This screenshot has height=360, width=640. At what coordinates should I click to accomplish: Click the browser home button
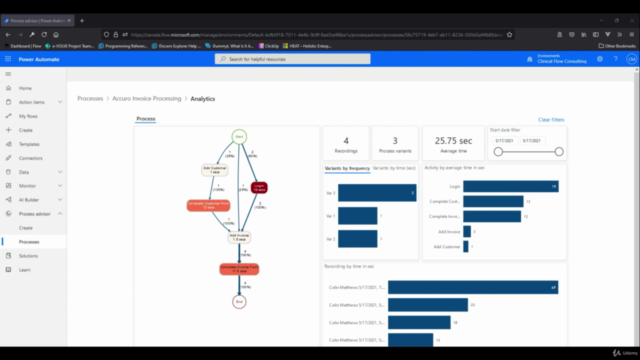coord(56,35)
